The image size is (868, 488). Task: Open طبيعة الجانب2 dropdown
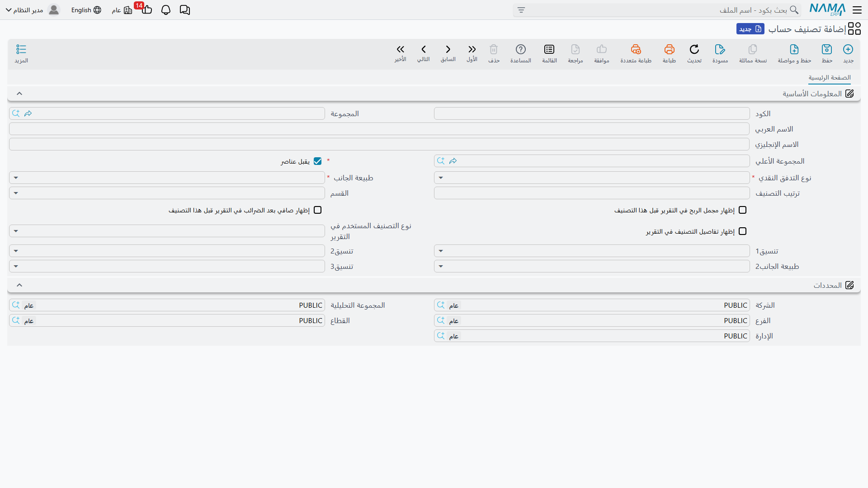point(592,266)
